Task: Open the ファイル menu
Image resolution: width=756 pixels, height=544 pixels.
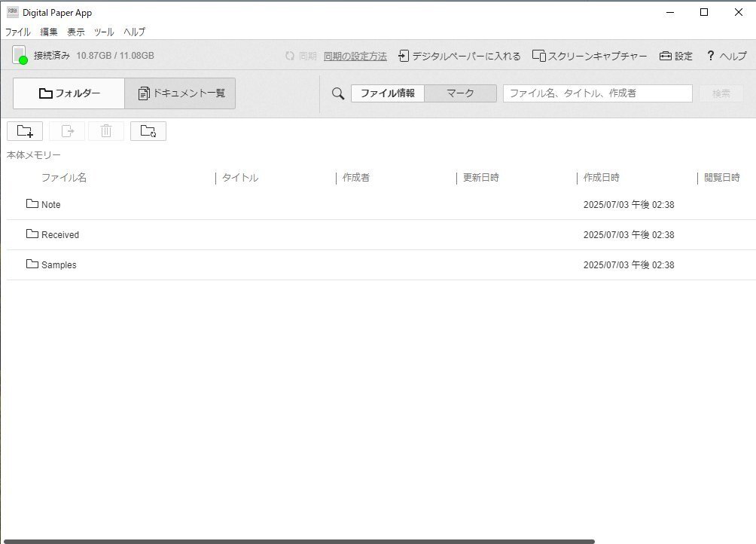Action: (17, 32)
